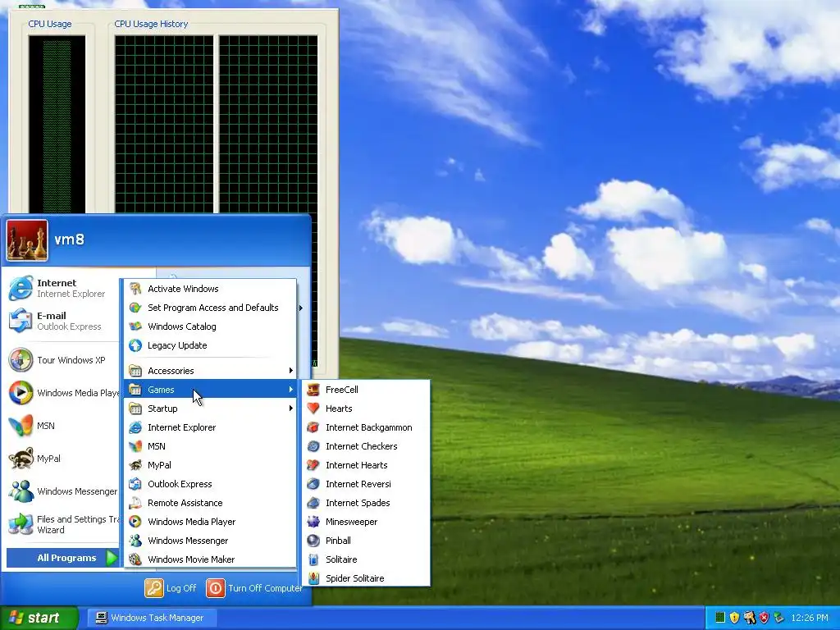Click the Set Program Access and Defaults icon
Viewport: 840px width, 630px height.
[x=135, y=308]
